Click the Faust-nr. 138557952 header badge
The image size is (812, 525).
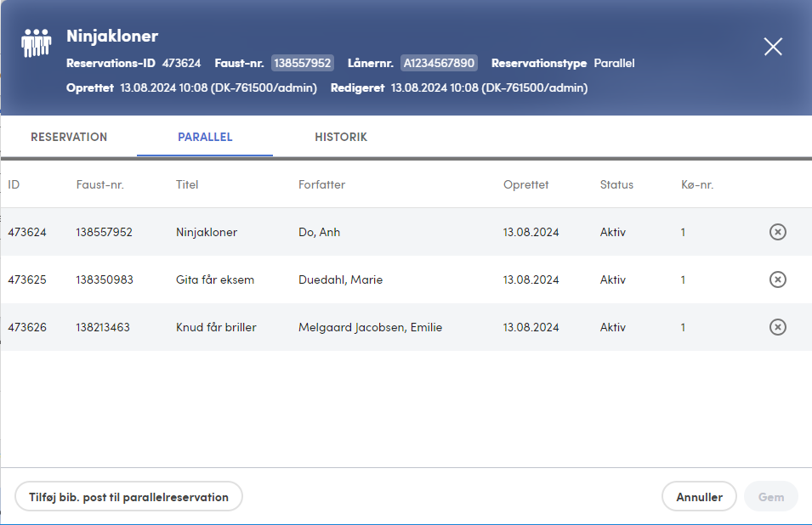point(303,63)
